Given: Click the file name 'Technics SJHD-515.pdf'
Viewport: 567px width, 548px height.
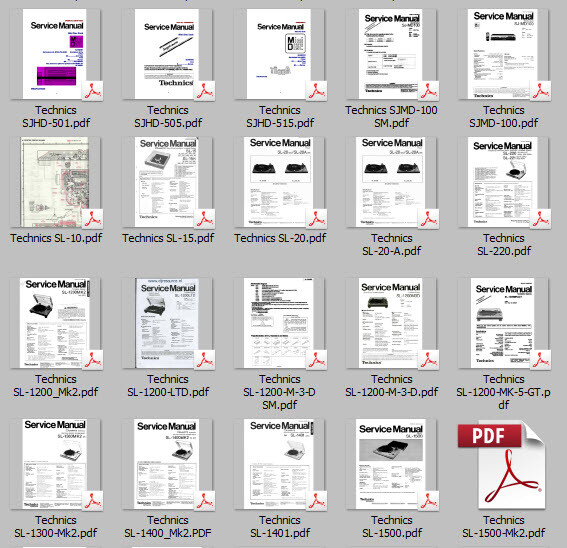Looking at the screenshot, I should click(280, 116).
